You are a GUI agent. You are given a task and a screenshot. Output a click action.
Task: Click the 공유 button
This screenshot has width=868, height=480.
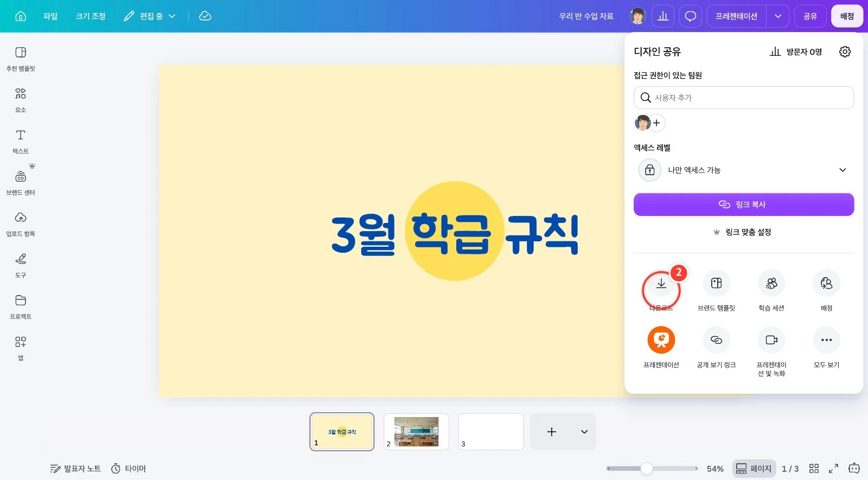(x=810, y=16)
